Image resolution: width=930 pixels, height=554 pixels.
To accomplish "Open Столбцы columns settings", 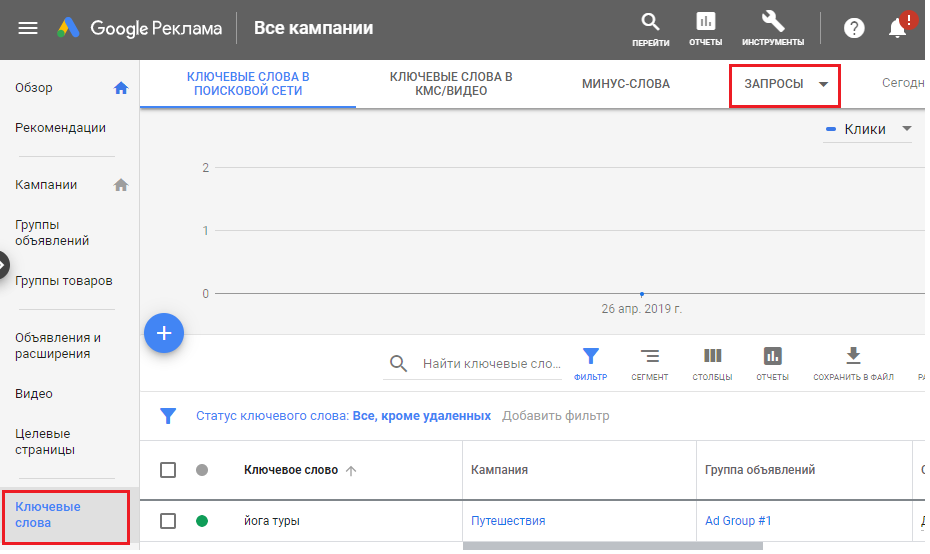I will (712, 357).
